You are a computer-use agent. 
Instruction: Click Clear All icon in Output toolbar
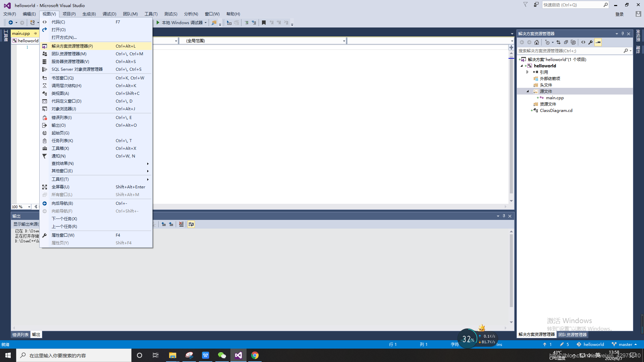coord(181,224)
